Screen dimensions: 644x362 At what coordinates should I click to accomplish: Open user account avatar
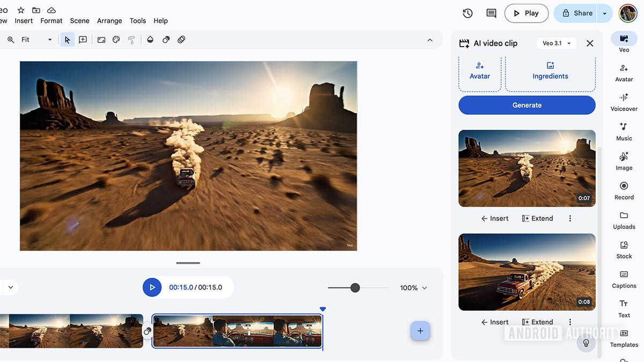(x=628, y=13)
